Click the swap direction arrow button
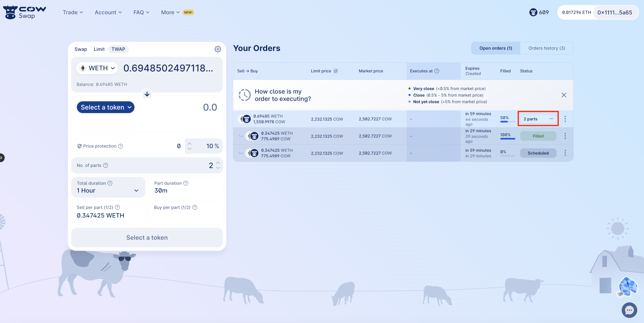This screenshot has height=323, width=644. coord(147,94)
